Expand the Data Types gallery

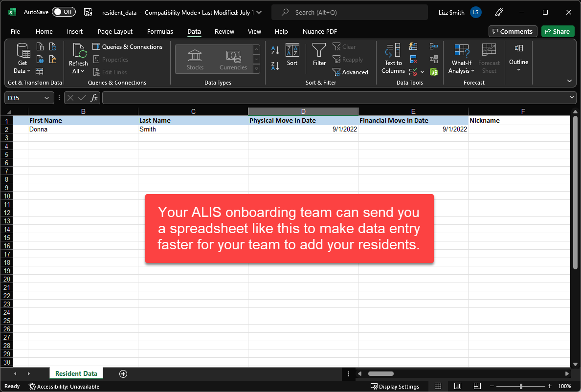[x=256, y=69]
